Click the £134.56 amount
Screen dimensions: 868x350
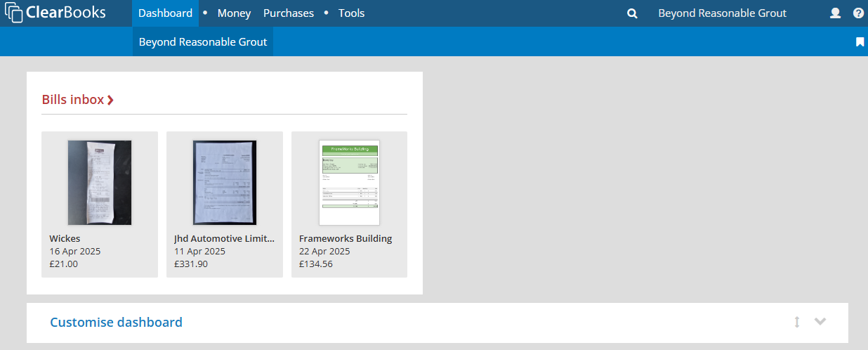pyautogui.click(x=316, y=264)
